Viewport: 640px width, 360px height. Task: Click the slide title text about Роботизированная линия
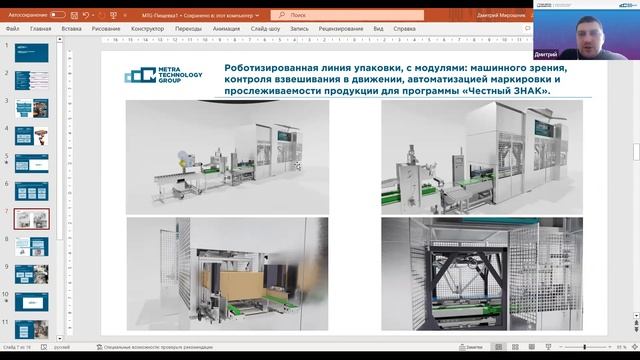pyautogui.click(x=395, y=79)
